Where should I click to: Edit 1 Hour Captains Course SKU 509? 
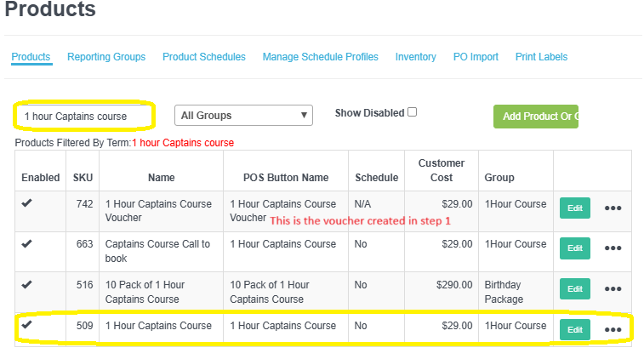575,329
